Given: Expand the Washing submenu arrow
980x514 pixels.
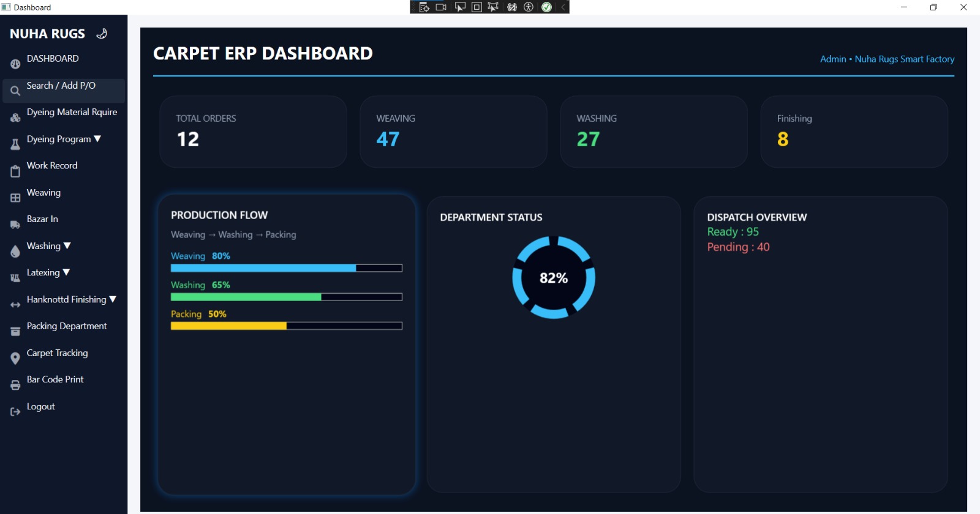Looking at the screenshot, I should coord(67,245).
